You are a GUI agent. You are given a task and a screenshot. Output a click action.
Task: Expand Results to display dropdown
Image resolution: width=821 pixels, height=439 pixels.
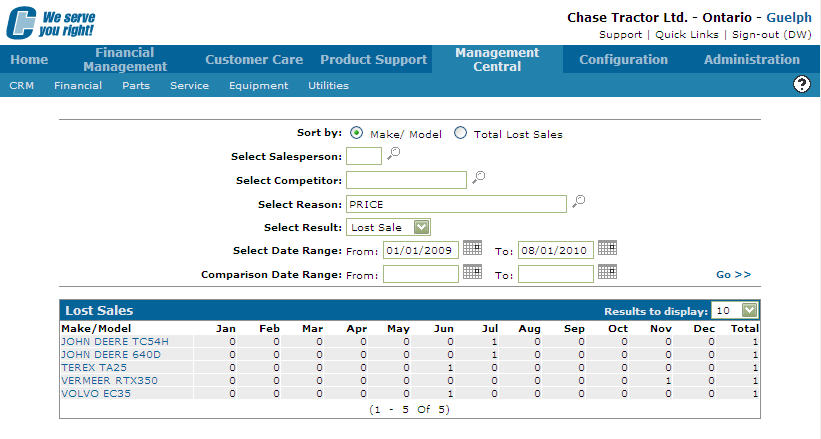[x=750, y=310]
